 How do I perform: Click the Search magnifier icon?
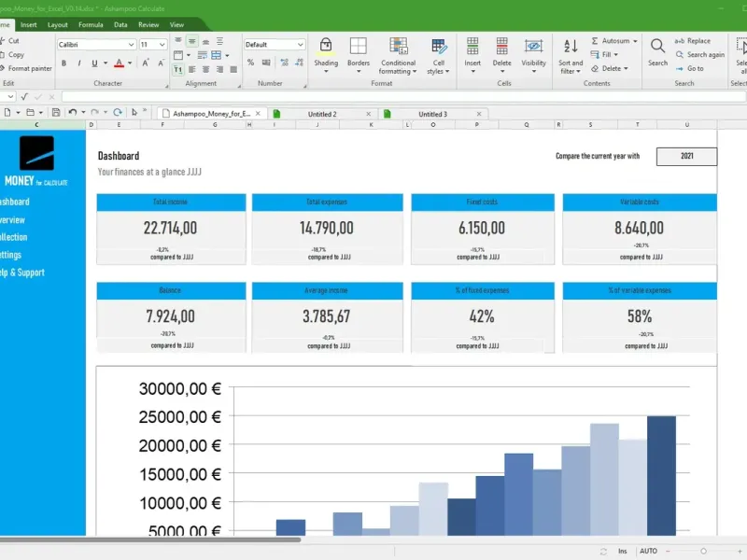(x=657, y=47)
